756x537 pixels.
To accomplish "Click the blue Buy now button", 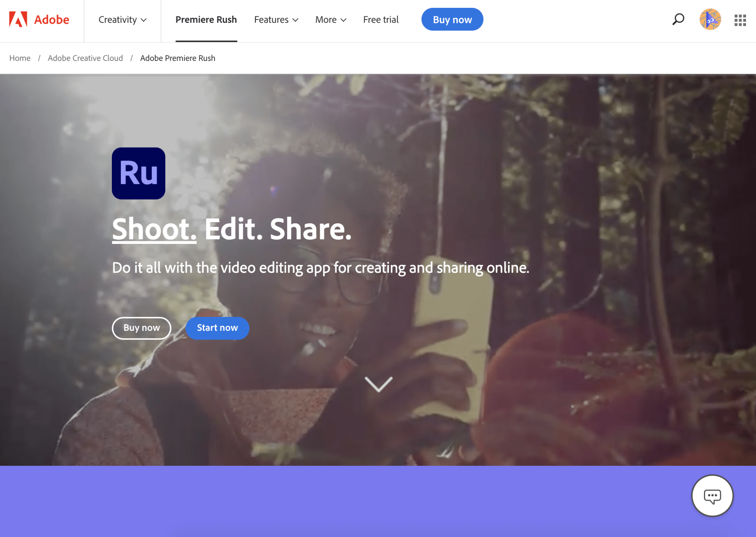I will [452, 19].
